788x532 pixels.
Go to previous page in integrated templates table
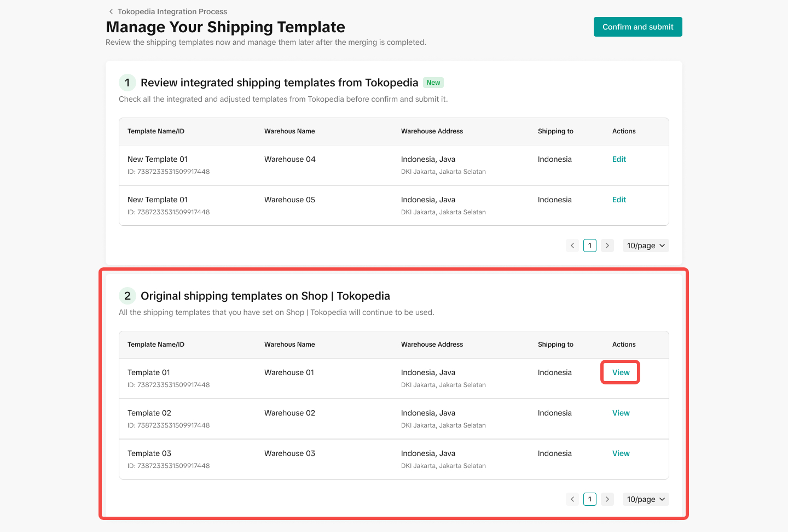pyautogui.click(x=572, y=245)
